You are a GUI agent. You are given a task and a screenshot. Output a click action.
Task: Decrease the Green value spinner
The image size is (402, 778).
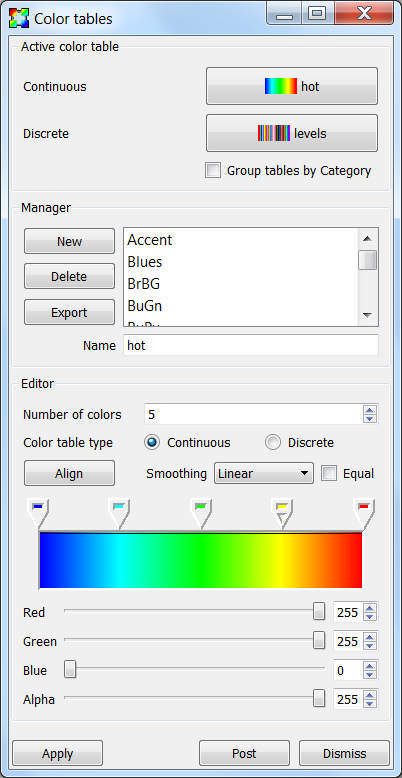(370, 646)
